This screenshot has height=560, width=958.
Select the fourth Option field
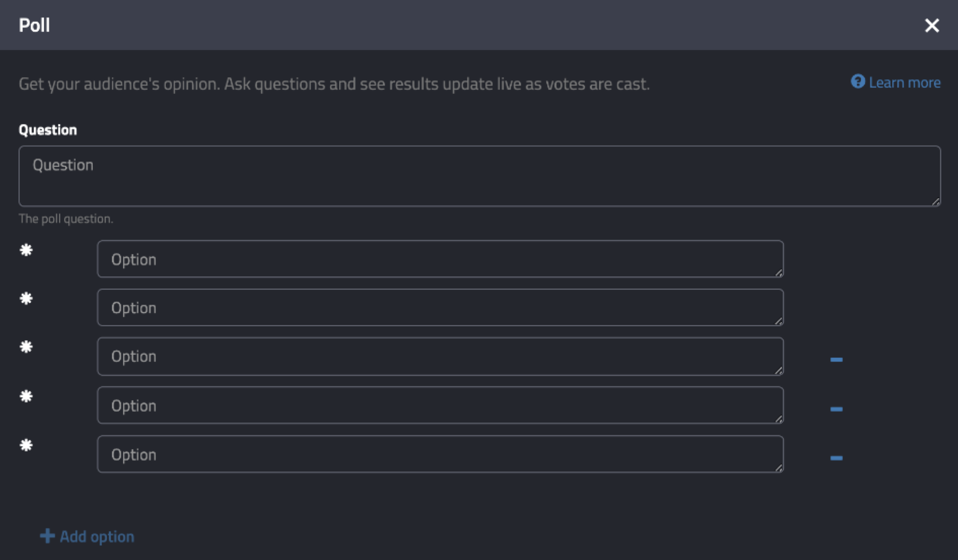pyautogui.click(x=440, y=405)
